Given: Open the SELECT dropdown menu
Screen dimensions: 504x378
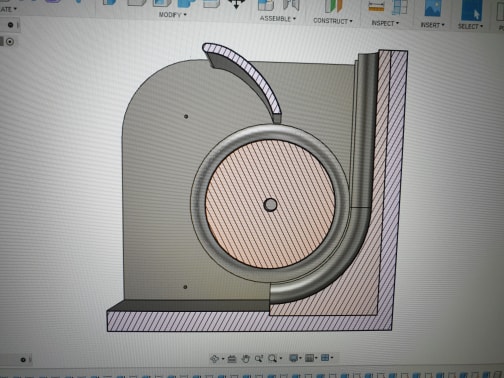Looking at the screenshot, I should point(470,26).
